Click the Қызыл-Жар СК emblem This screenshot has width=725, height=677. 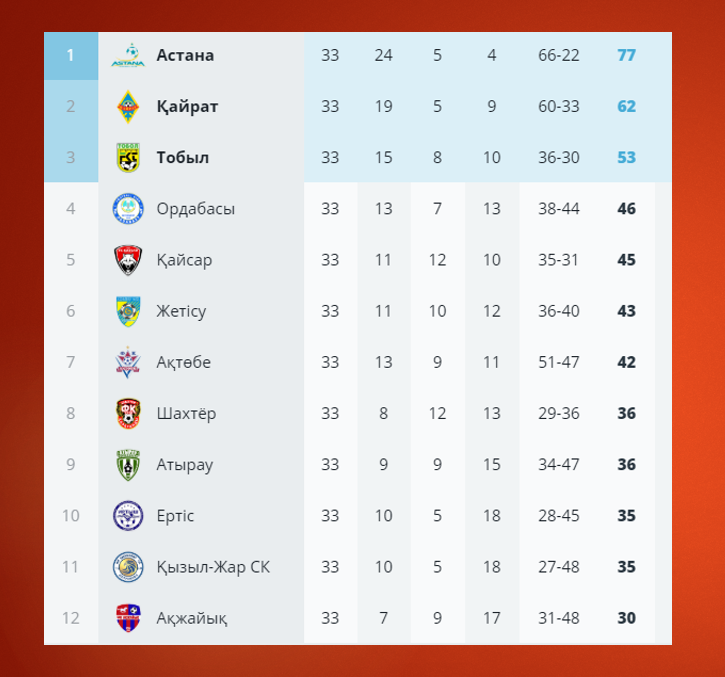click(128, 567)
